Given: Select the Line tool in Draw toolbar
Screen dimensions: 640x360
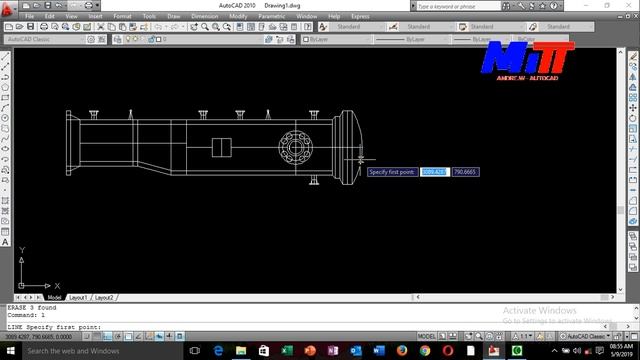Looking at the screenshot, I should (x=5, y=56).
